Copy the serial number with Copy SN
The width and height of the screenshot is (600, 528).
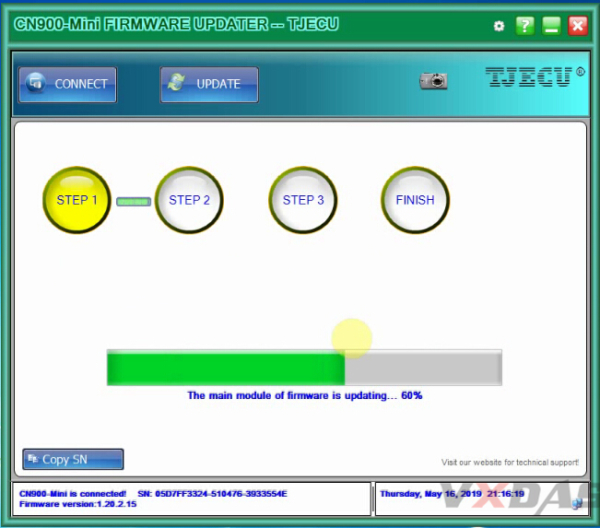[x=73, y=459]
